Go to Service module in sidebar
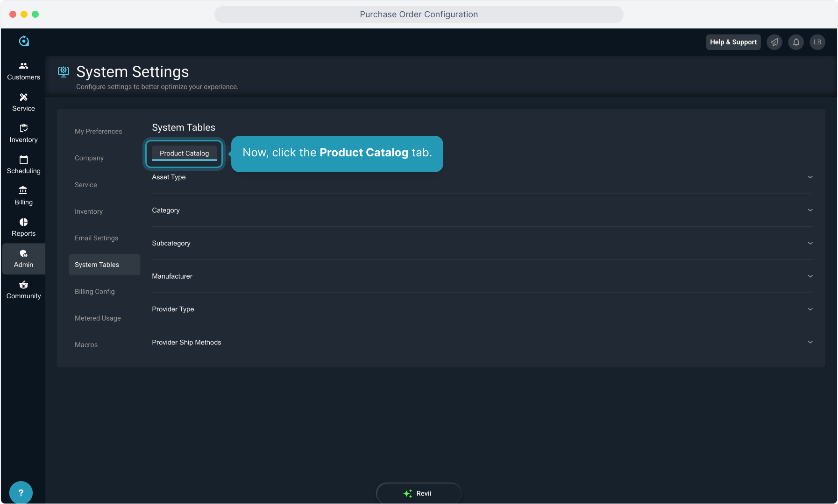Image resolution: width=838 pixels, height=504 pixels. coord(23,102)
